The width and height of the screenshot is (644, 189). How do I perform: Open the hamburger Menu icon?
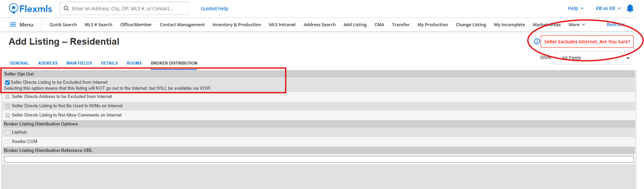coord(13,24)
